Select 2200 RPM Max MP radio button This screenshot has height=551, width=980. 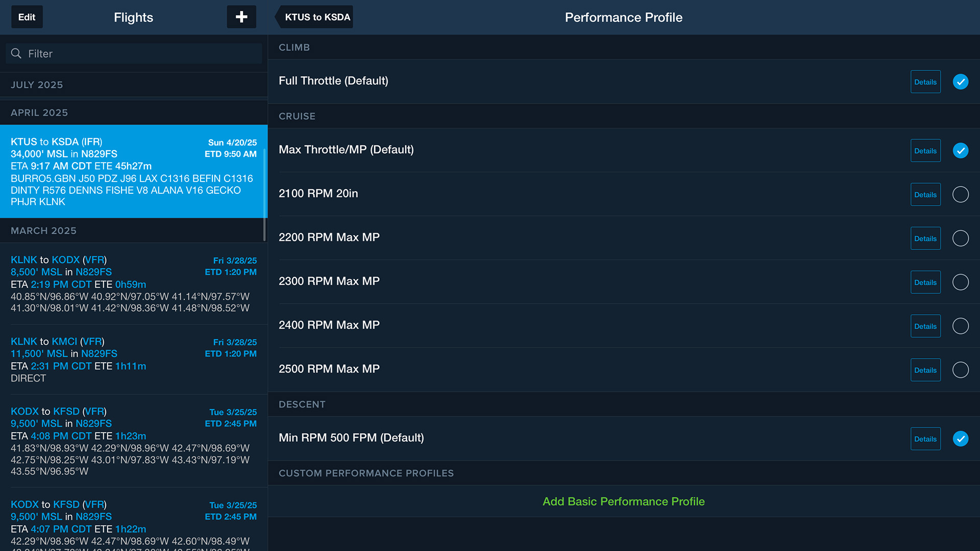[x=960, y=238]
